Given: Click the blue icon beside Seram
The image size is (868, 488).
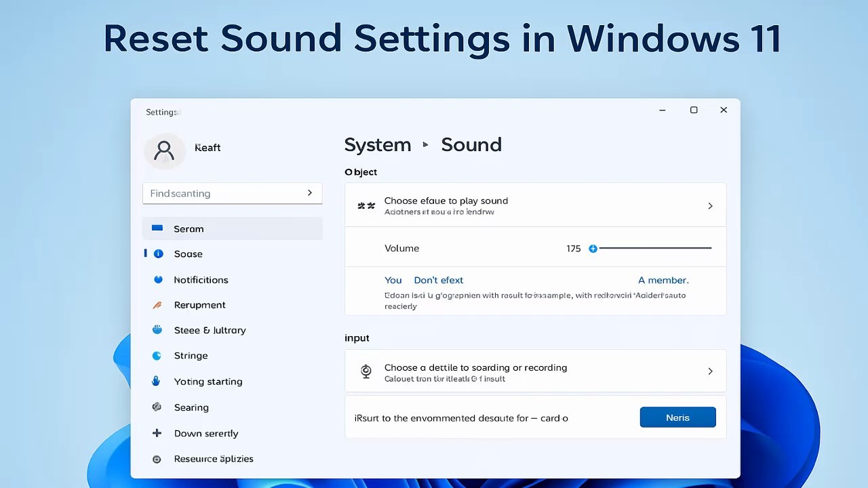Looking at the screenshot, I should tap(157, 228).
